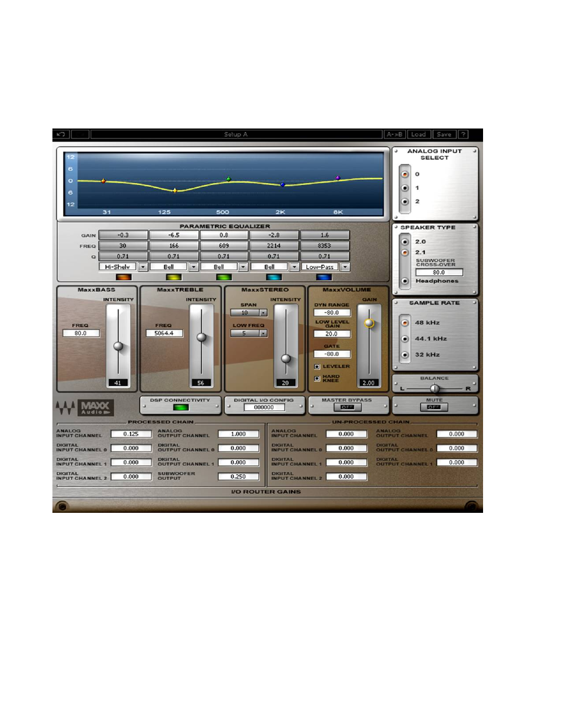
Task: Click the Dyn Range field
Action: tap(332, 313)
